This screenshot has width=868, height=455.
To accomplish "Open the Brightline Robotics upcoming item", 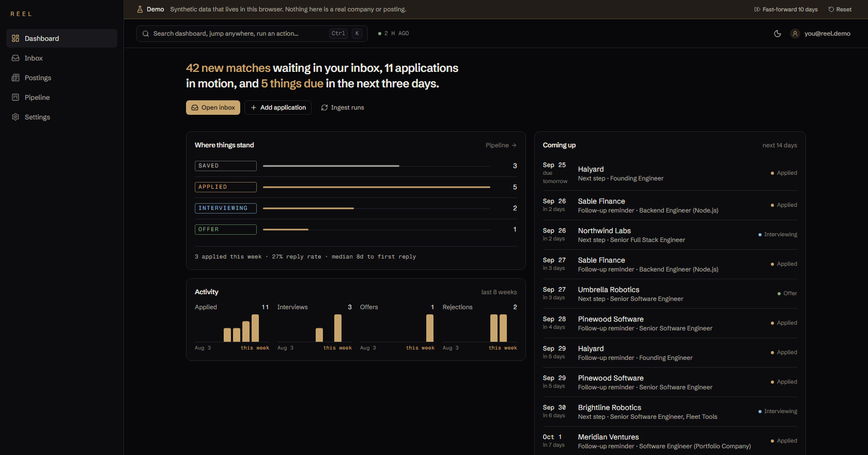I will pyautogui.click(x=670, y=412).
